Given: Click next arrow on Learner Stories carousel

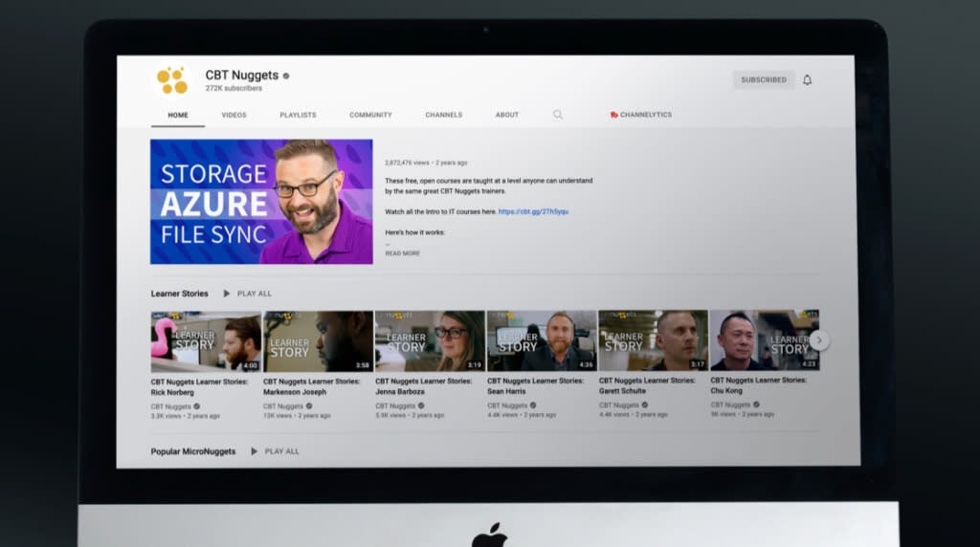Looking at the screenshot, I should pos(819,340).
